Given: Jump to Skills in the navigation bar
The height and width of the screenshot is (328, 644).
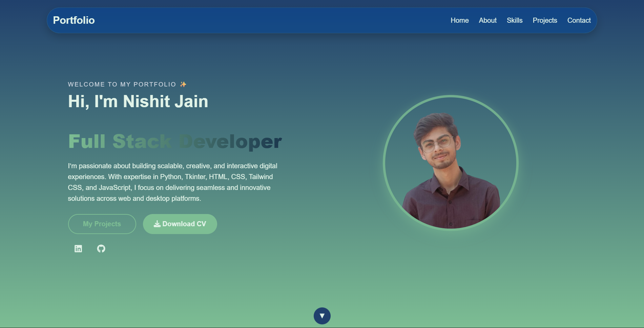Looking at the screenshot, I should tap(514, 20).
